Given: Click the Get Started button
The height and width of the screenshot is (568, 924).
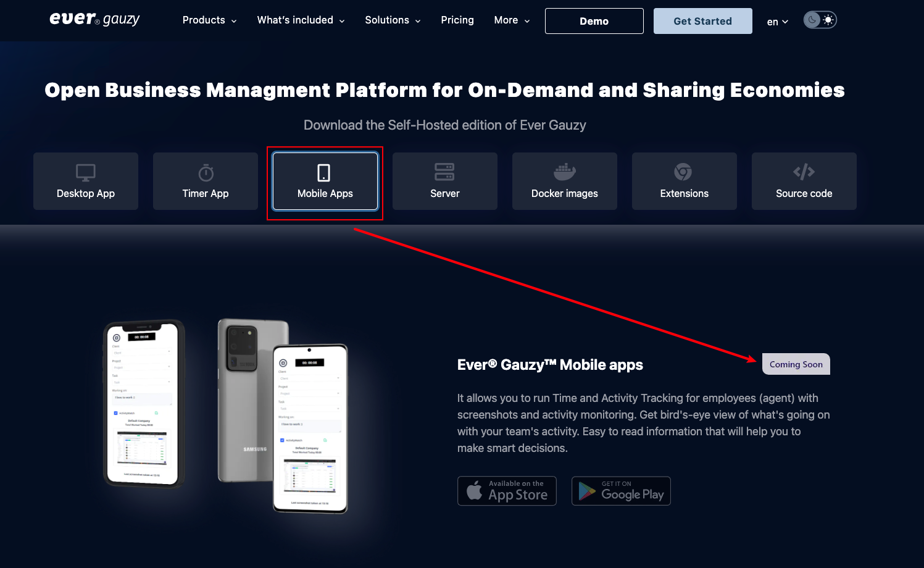Looking at the screenshot, I should pyautogui.click(x=702, y=20).
